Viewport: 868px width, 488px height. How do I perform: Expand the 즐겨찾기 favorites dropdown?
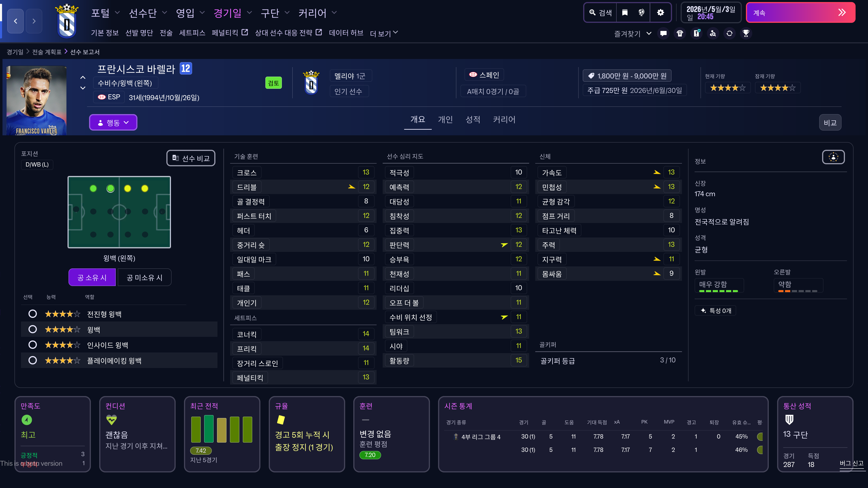coord(632,33)
